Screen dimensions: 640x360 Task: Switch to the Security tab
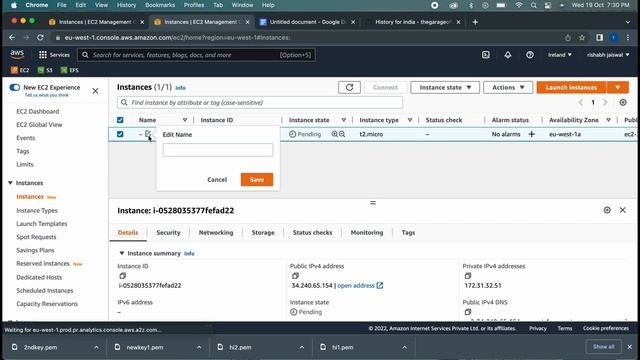coord(168,232)
